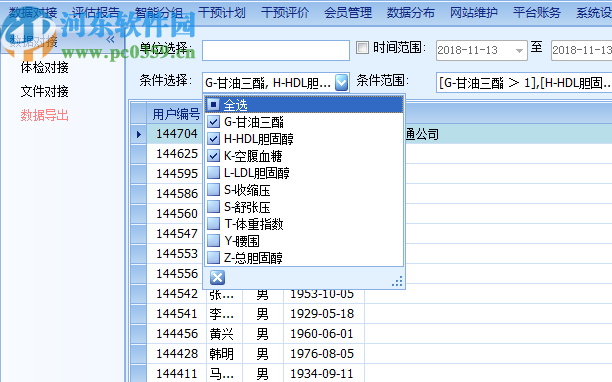Check the Z-总胆固醇 checkbox
This screenshot has width=612, height=382.
tap(213, 258)
